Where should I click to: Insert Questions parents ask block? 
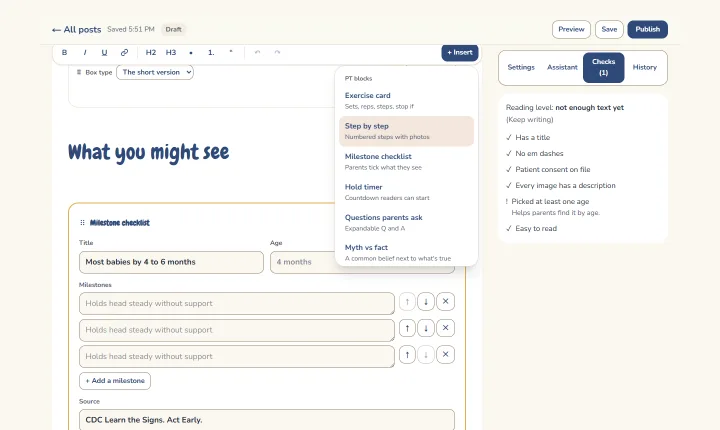click(406, 222)
